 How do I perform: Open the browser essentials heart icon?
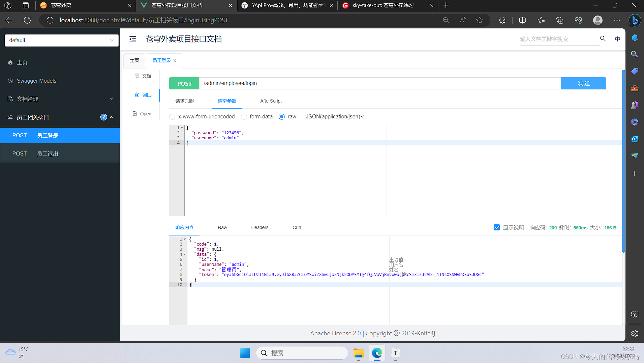[x=578, y=20]
